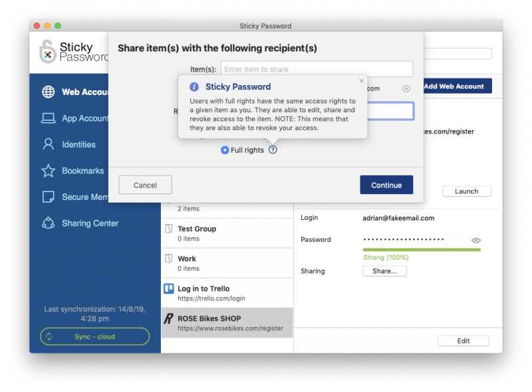Click the Strong (100%) label
This screenshot has width=532, height=392.
pos(386,257)
